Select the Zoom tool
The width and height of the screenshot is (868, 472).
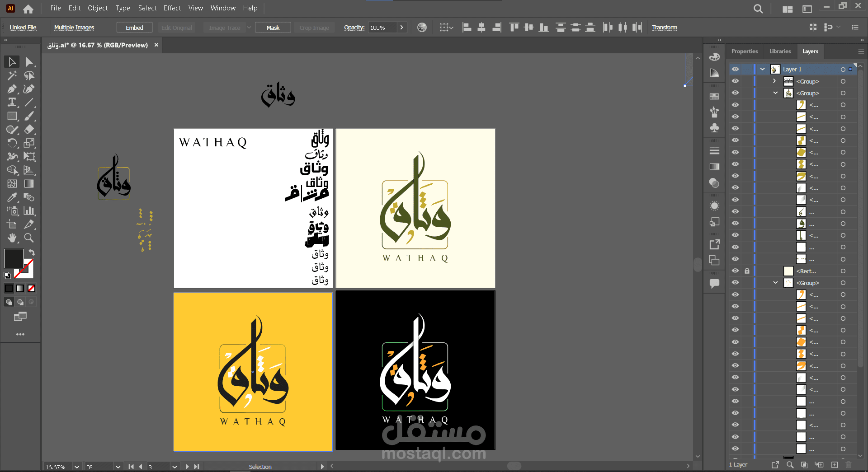click(x=29, y=238)
